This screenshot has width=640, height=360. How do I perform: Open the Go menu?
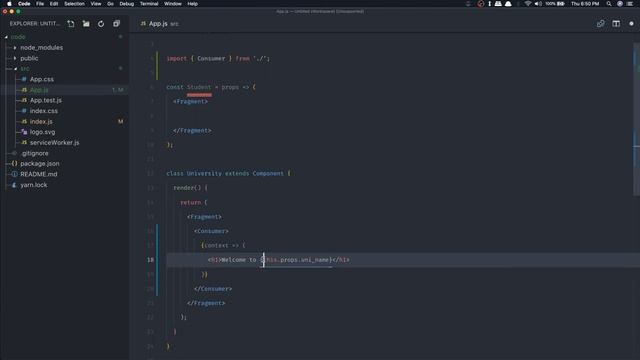(x=110, y=4)
